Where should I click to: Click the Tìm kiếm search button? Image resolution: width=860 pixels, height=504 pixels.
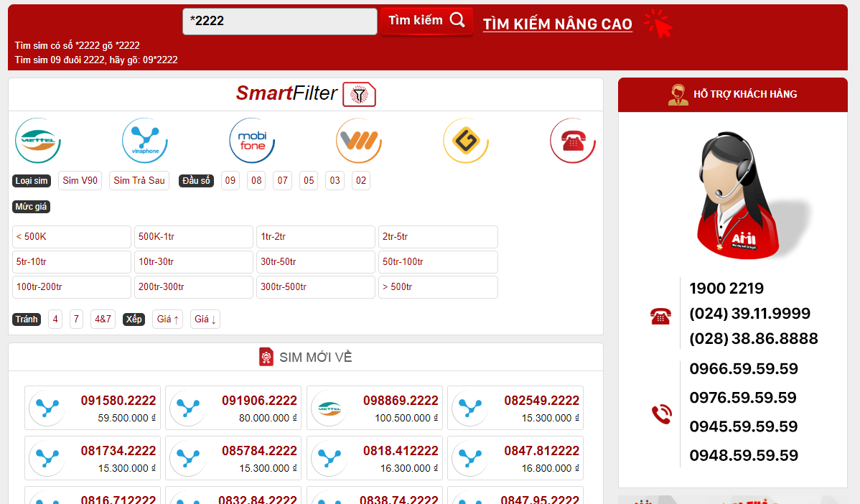pos(426,21)
